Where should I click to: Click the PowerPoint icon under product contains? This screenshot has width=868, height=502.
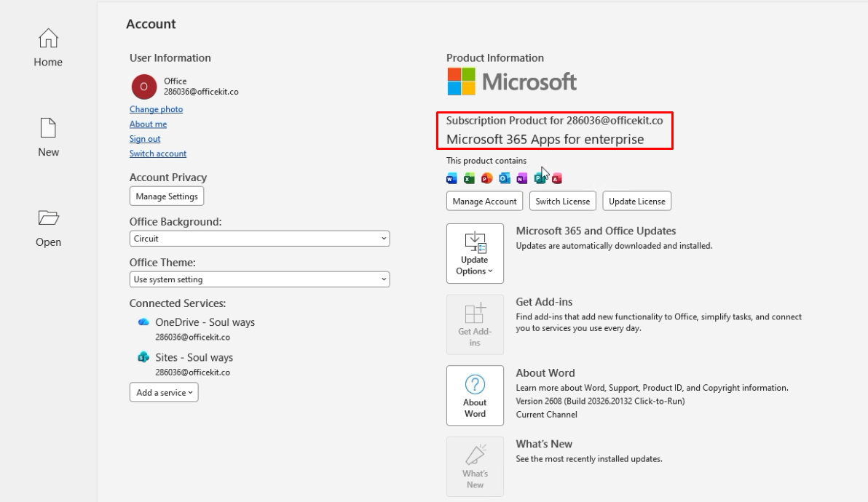pyautogui.click(x=486, y=178)
